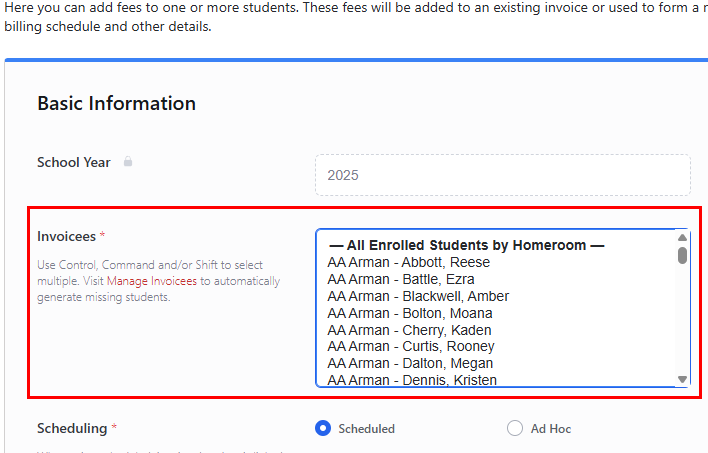The image size is (708, 453).
Task: Select AA Arman - Abbott, Reese
Action: 408,262
